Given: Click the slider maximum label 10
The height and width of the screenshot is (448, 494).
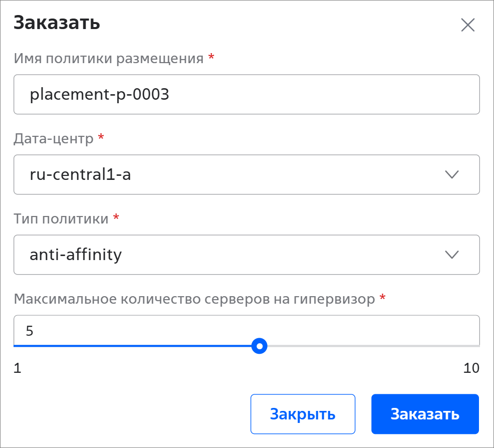Looking at the screenshot, I should tap(471, 368).
